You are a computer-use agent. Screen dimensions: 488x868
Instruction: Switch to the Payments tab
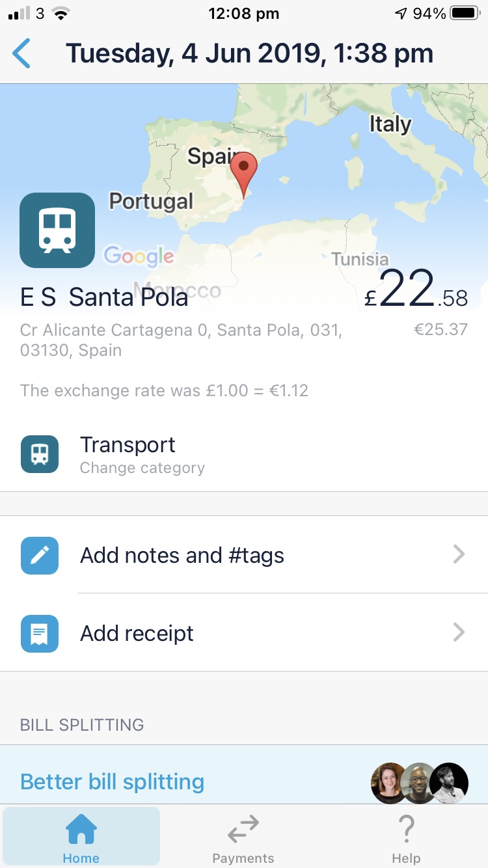pyautogui.click(x=243, y=838)
